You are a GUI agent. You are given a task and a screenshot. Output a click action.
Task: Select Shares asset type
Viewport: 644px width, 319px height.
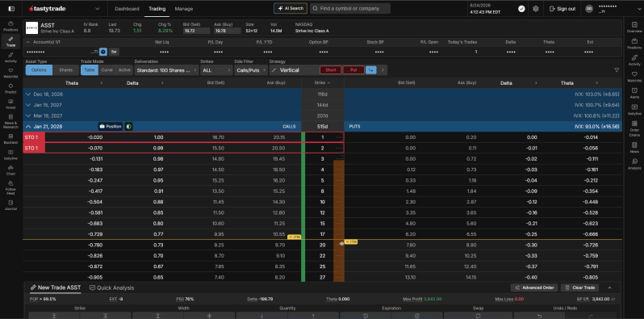pyautogui.click(x=65, y=70)
